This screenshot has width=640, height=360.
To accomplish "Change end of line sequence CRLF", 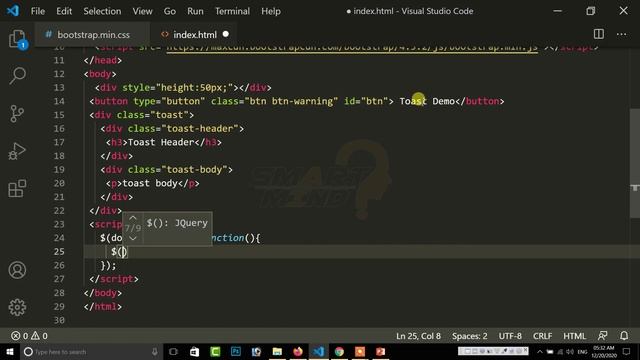I will pyautogui.click(x=542, y=336).
